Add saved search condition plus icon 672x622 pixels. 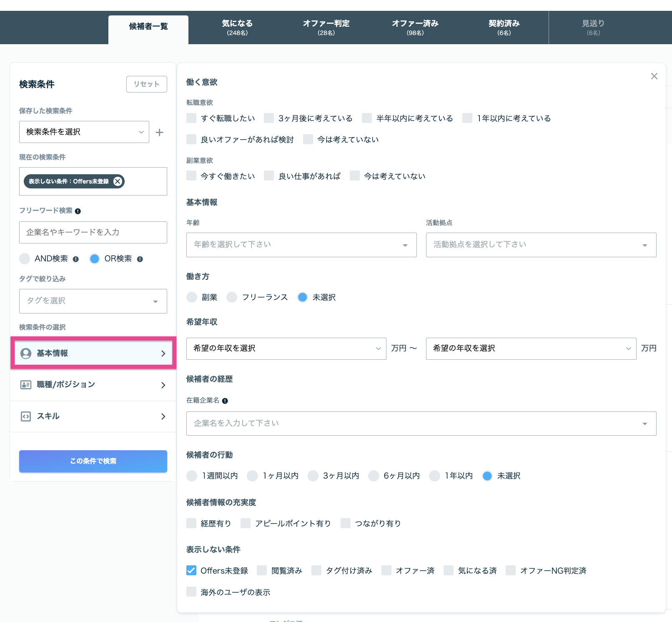159,133
